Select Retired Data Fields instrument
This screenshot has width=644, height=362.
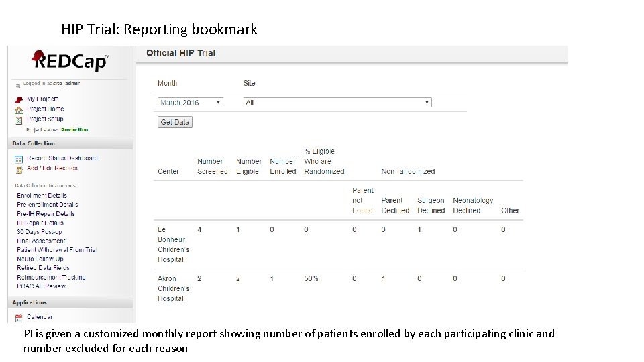coord(43,268)
